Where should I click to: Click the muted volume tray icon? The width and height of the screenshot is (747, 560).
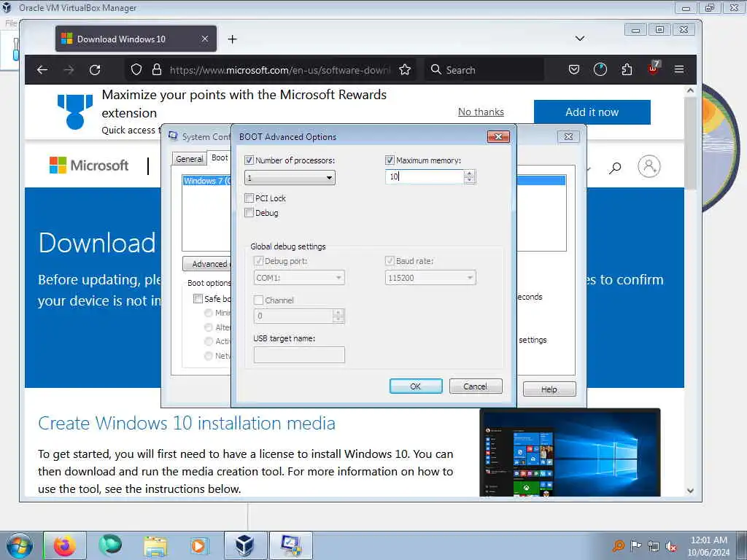click(671, 546)
